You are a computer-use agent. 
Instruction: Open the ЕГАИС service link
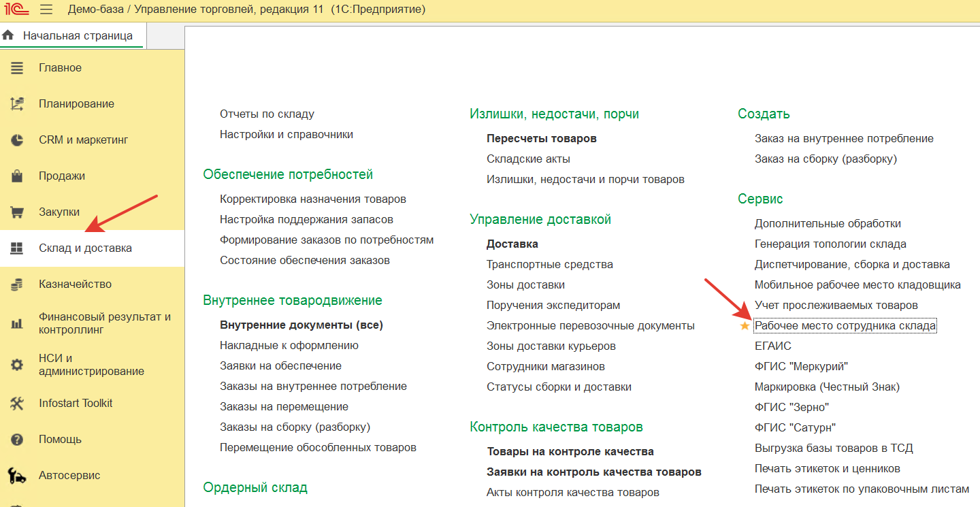773,346
